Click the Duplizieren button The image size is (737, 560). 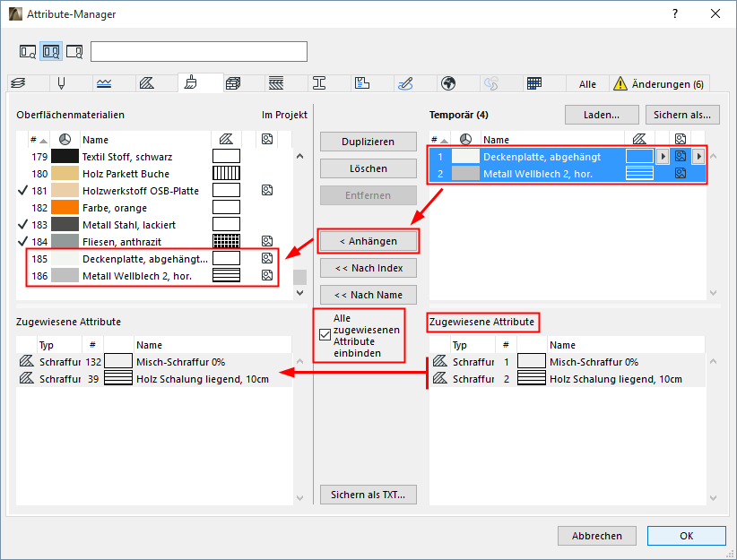(368, 142)
